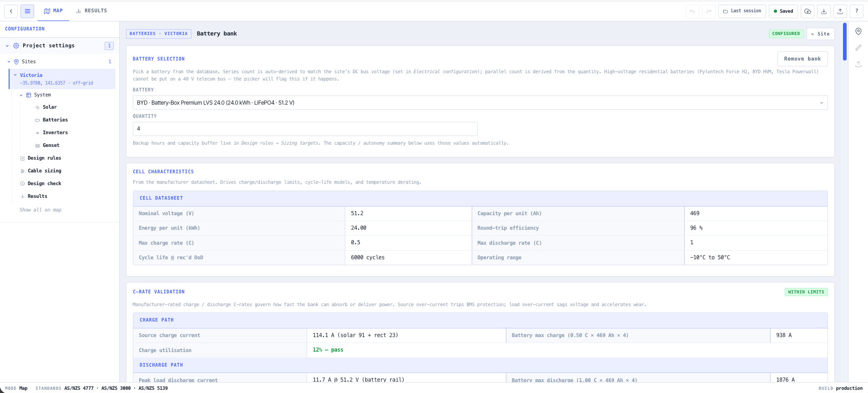Collapse the Project settings section chevron

coord(7,46)
